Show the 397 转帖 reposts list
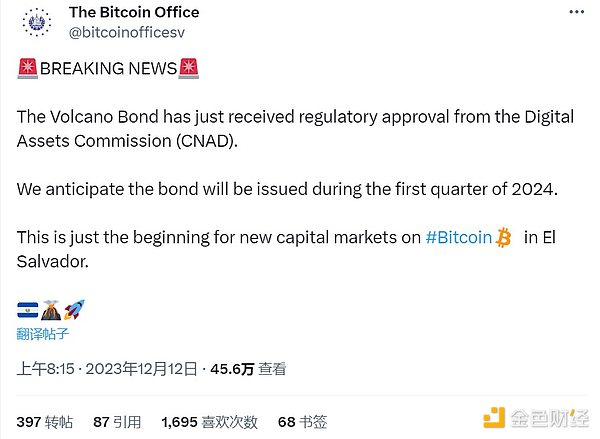600x439 pixels. click(x=43, y=422)
